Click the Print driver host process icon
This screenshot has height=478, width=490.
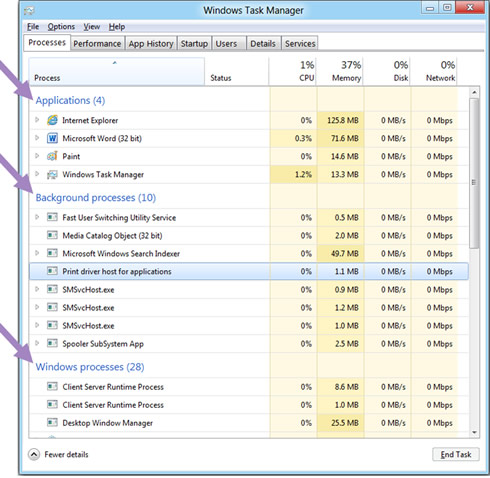click(52, 271)
